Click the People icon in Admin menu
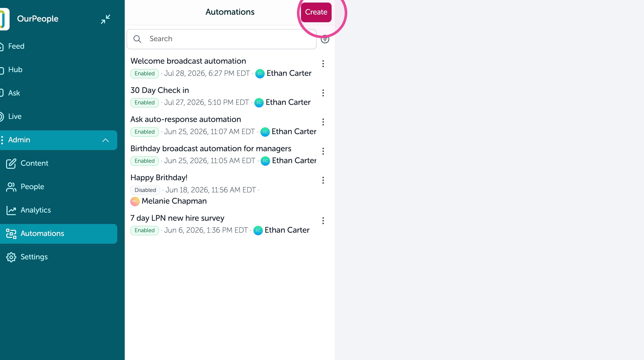Screen dimensions: 644x360 pyautogui.click(x=11, y=187)
